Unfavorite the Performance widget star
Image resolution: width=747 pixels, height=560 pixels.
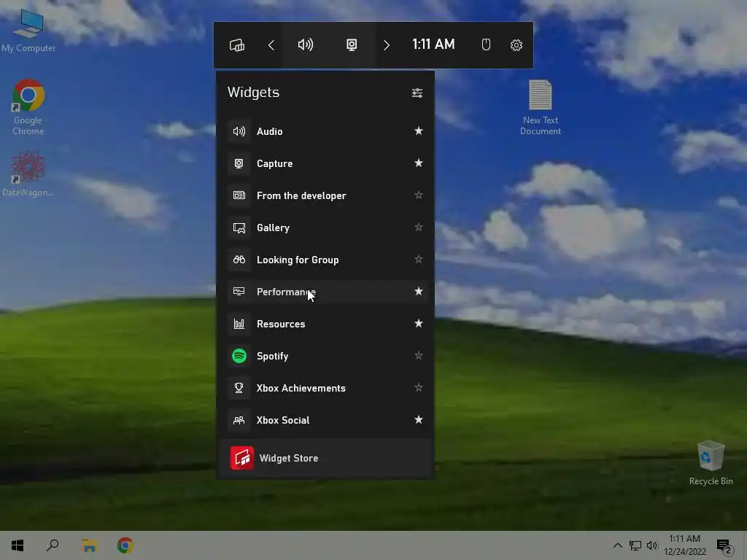click(418, 291)
